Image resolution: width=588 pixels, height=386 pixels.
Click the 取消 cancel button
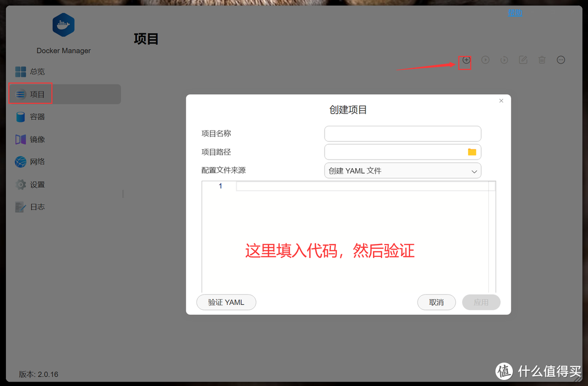point(437,302)
